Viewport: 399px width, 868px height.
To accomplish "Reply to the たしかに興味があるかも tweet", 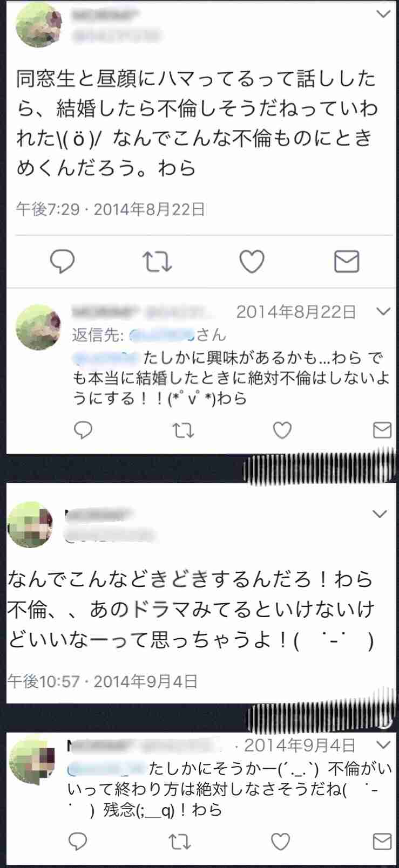I will 83,430.
